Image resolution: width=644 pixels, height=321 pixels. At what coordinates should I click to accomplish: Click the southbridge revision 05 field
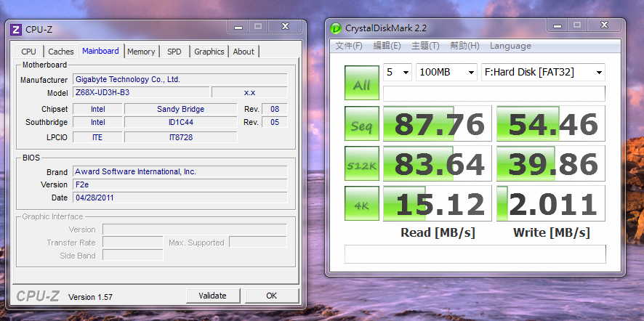[x=274, y=122]
